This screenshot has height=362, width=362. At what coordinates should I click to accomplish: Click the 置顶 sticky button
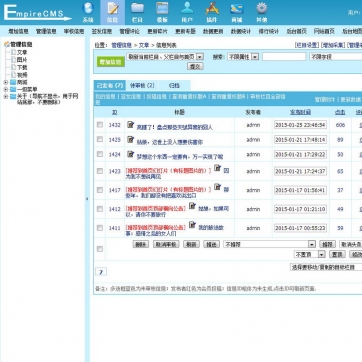[337, 254]
